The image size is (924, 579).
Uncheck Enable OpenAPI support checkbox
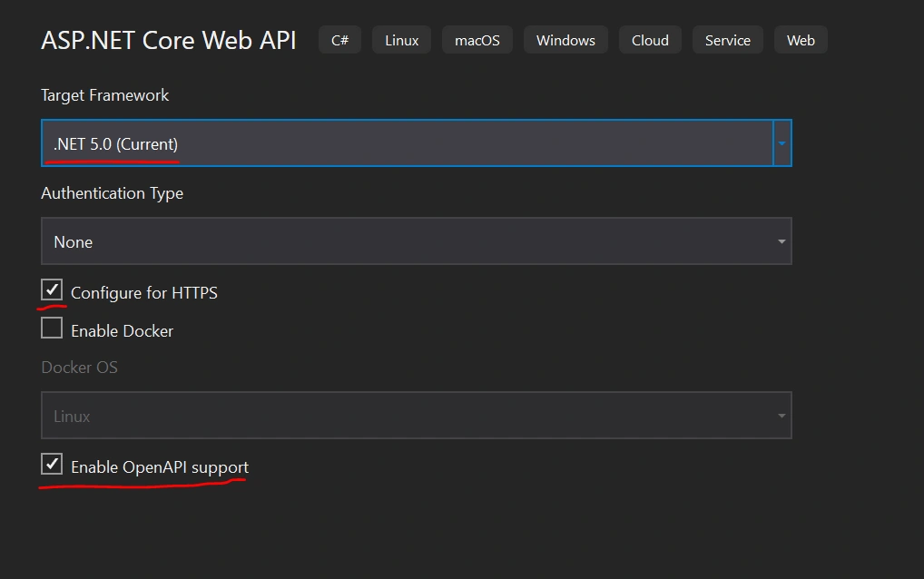click(x=52, y=464)
